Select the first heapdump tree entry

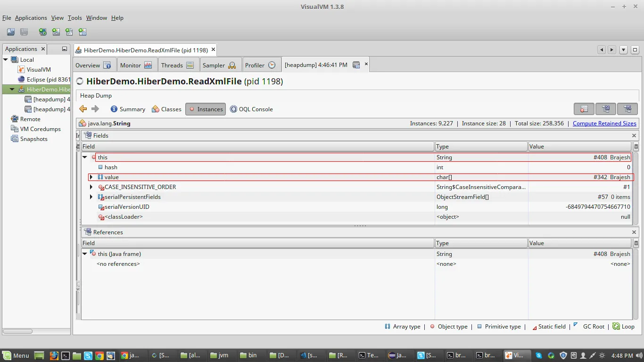tap(47, 99)
